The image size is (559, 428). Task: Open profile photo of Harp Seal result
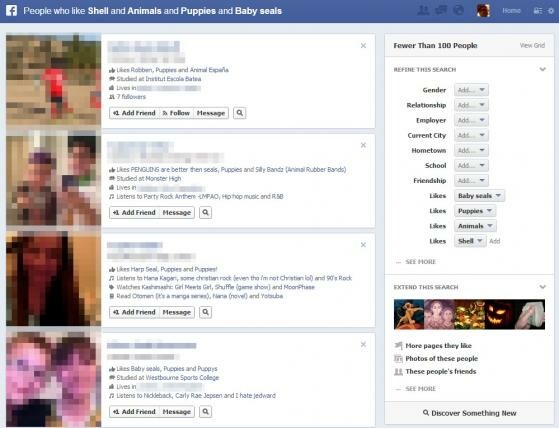click(x=53, y=279)
